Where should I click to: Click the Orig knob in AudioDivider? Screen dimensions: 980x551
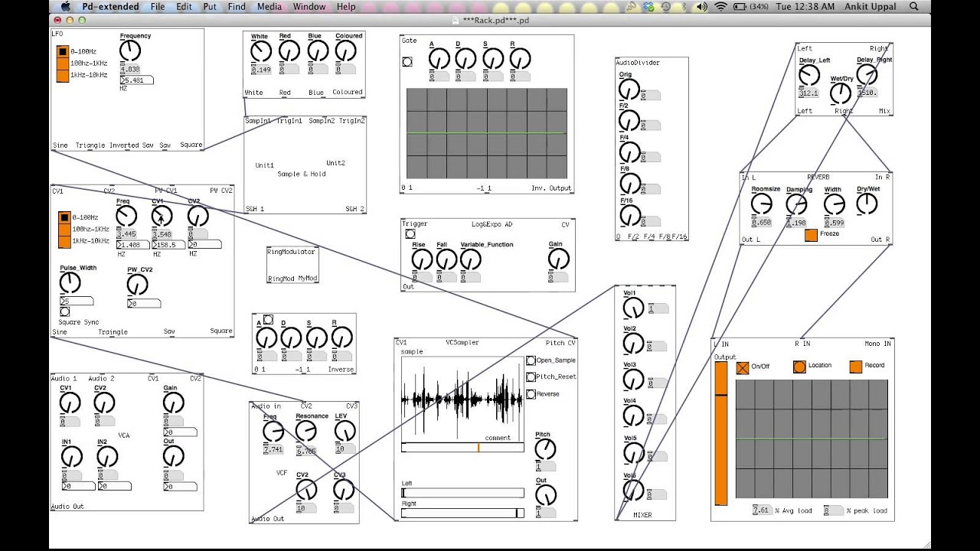pos(629,90)
